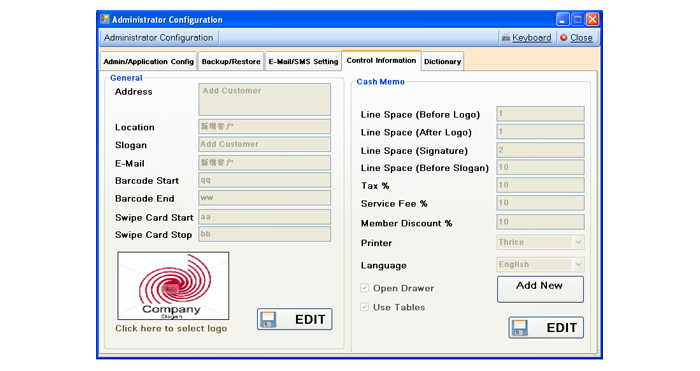
Task: Click the app icon in the title bar
Action: (x=105, y=19)
